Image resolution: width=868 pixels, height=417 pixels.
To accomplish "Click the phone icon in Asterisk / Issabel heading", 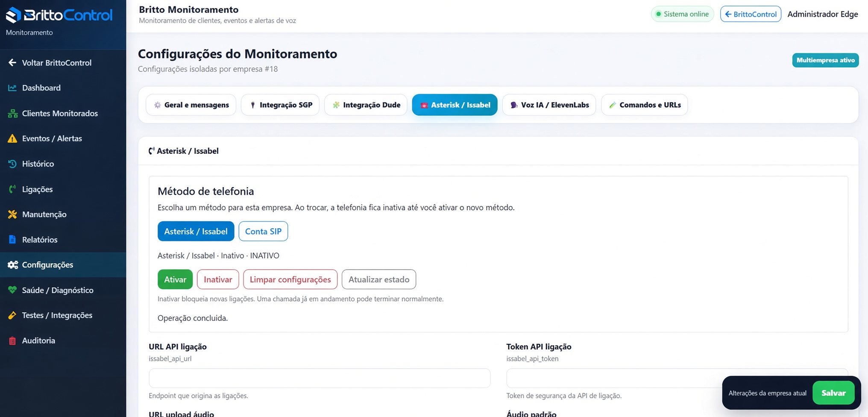I will tap(151, 151).
